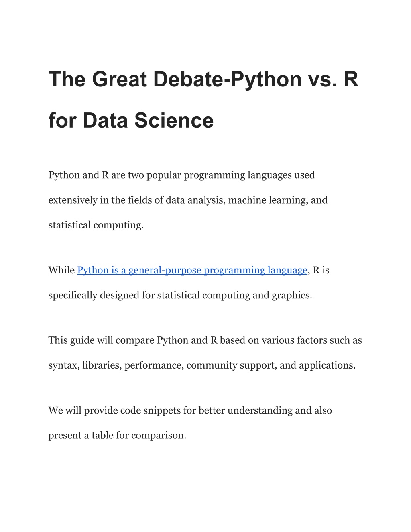Click the line starting 'Python and R are two popular'

(x=181, y=175)
